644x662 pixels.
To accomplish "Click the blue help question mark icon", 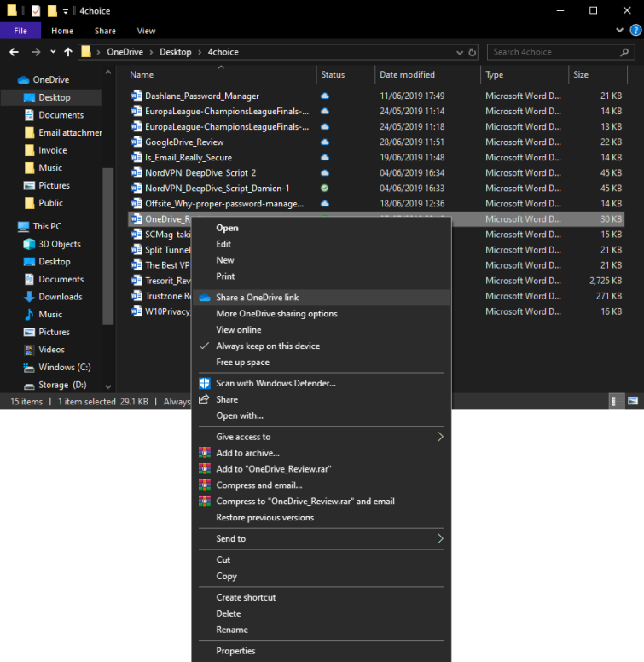I will click(635, 31).
